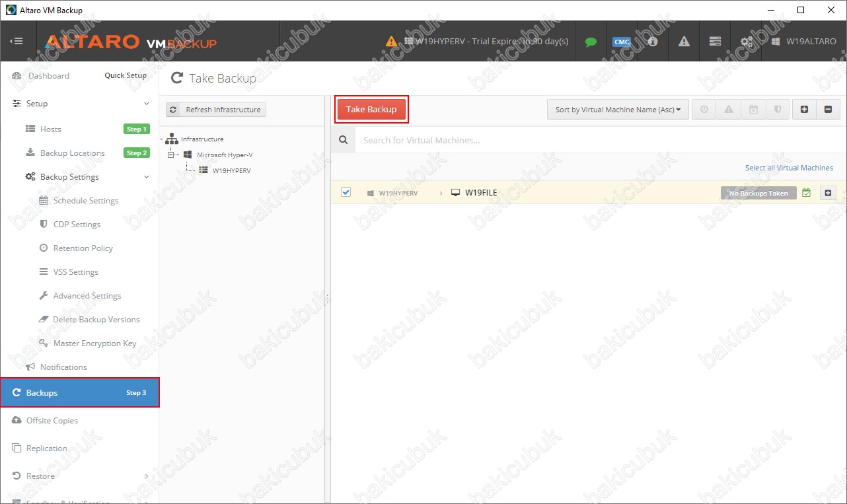Click the No Backups Taken status badge
Viewport: 847px width, 504px height.
click(x=758, y=193)
